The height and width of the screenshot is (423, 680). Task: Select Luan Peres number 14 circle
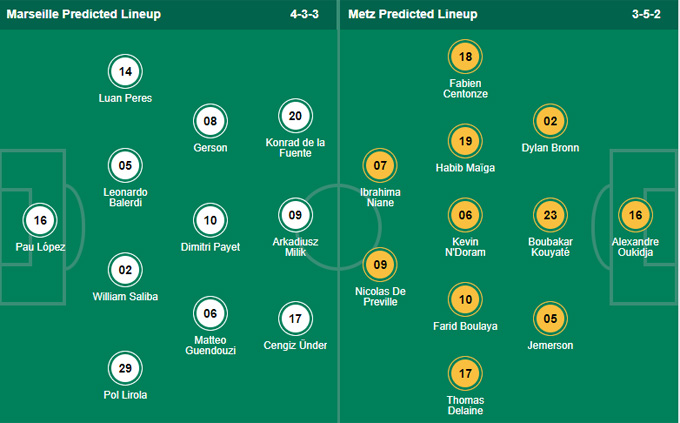point(125,72)
